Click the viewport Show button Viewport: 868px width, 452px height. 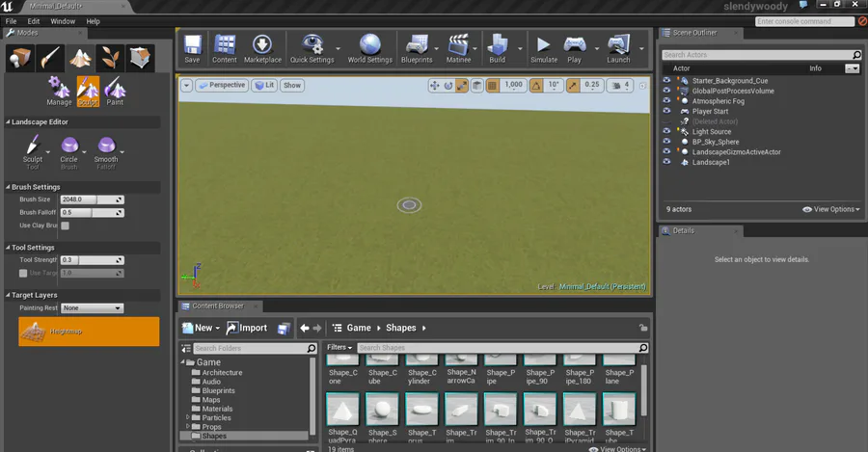pos(292,85)
